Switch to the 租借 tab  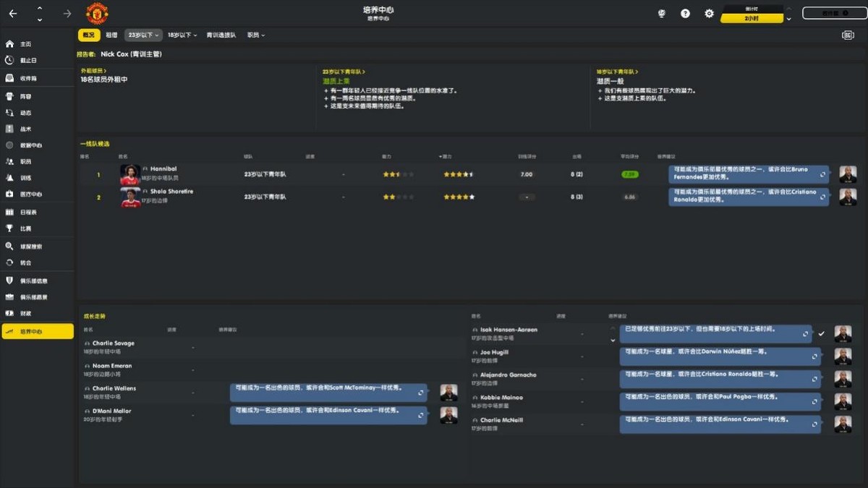tap(111, 35)
